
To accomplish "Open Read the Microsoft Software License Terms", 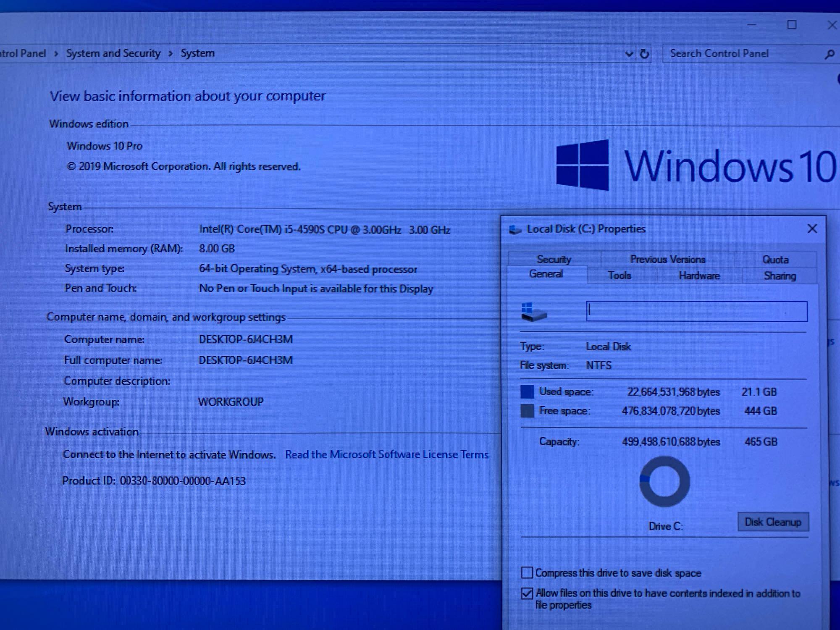I will 387,454.
